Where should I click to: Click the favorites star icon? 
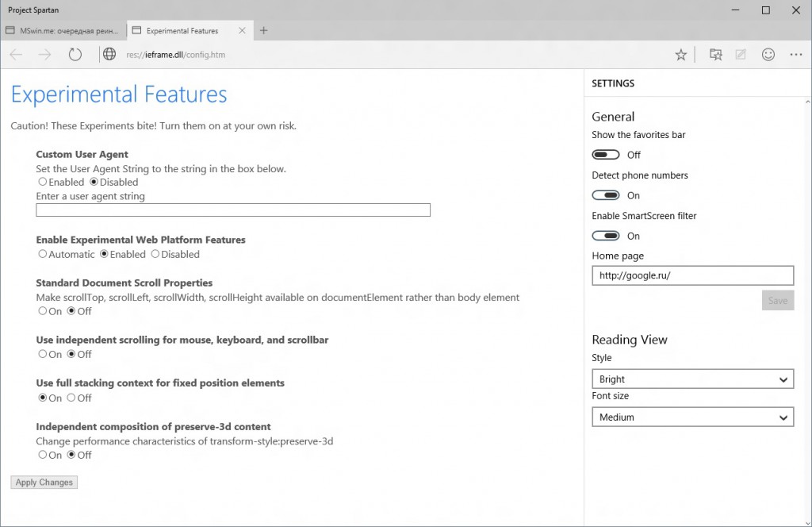[680, 55]
